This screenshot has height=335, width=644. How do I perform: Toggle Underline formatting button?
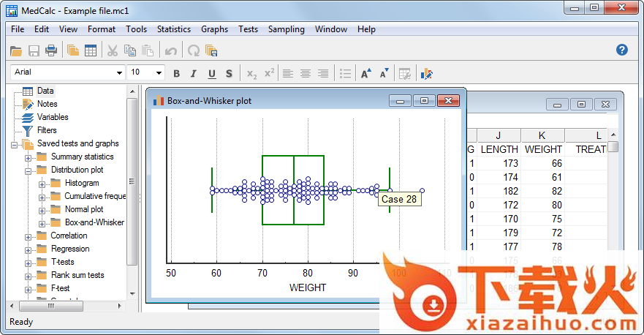click(212, 73)
